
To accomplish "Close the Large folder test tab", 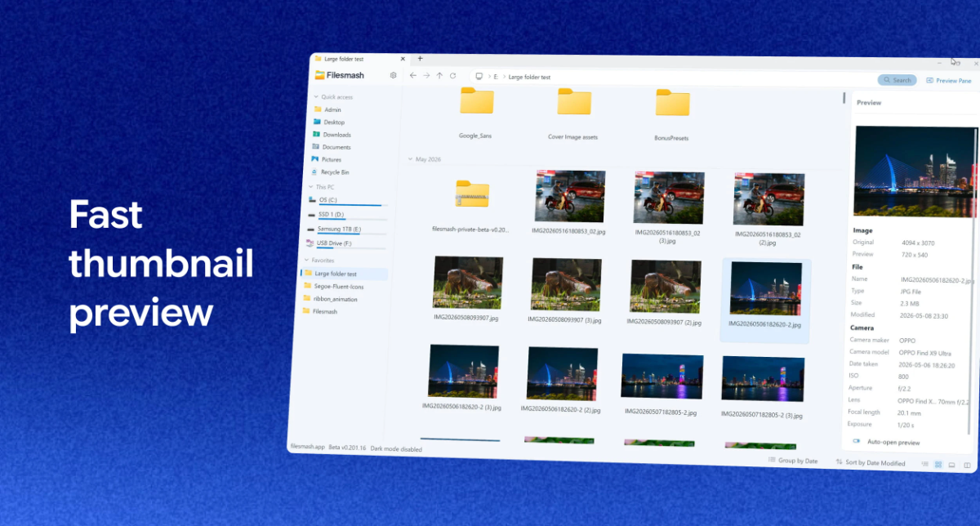I will point(403,59).
